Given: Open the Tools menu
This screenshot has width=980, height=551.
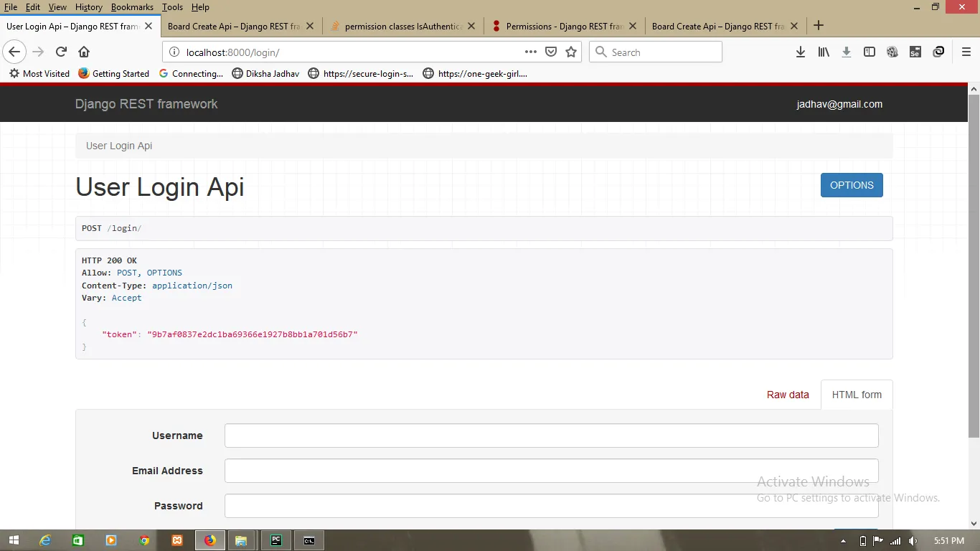Looking at the screenshot, I should click(172, 6).
